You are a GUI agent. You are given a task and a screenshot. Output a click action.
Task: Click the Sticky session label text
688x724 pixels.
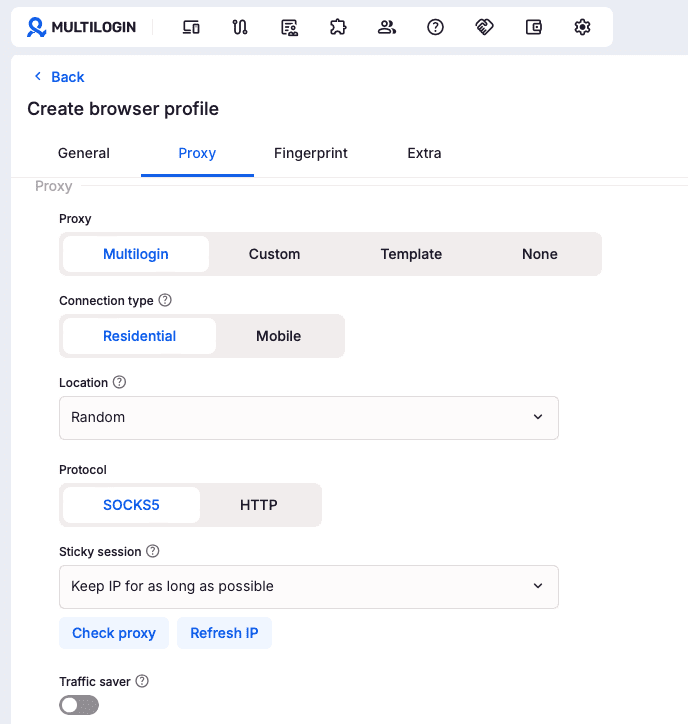point(100,552)
